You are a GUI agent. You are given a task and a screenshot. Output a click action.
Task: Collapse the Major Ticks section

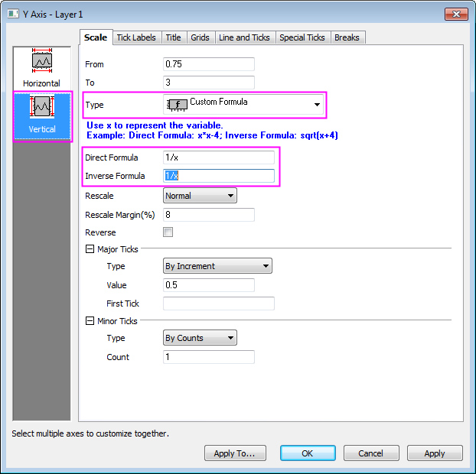(90, 249)
